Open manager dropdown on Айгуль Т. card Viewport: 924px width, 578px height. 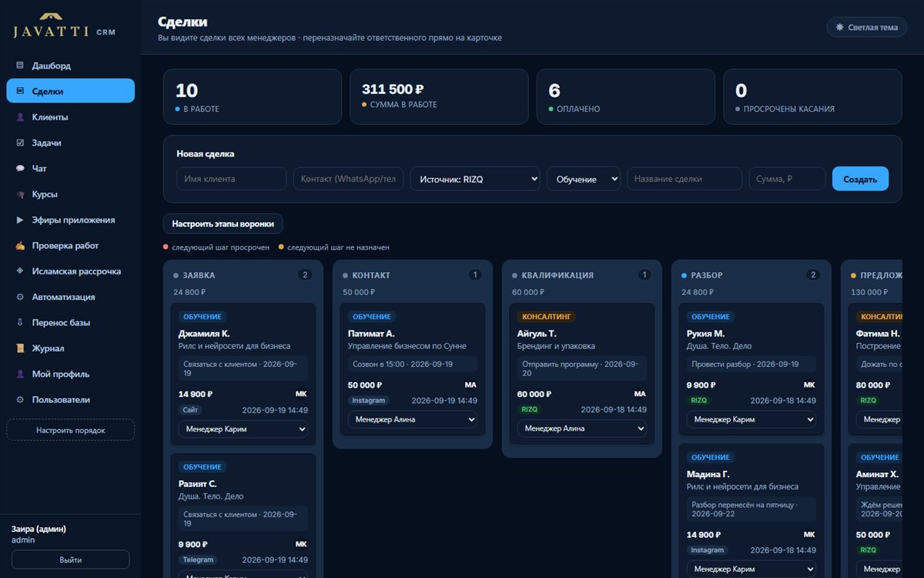[x=582, y=428]
